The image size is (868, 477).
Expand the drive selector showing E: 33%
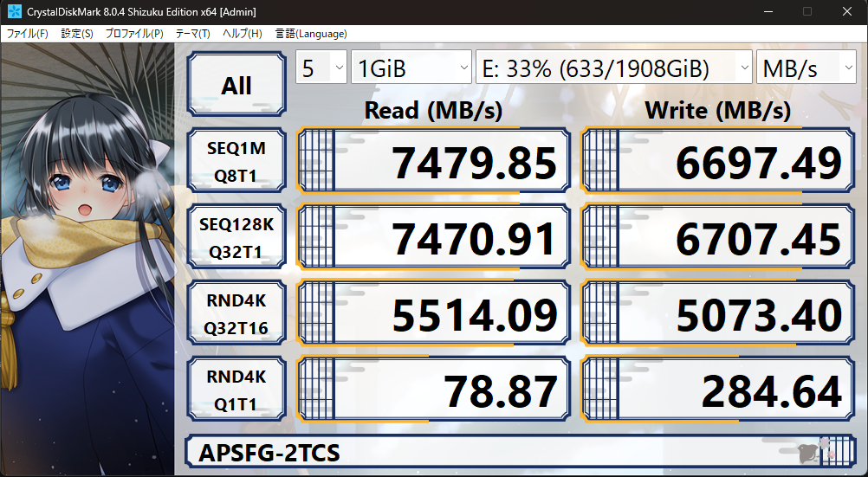tap(614, 68)
